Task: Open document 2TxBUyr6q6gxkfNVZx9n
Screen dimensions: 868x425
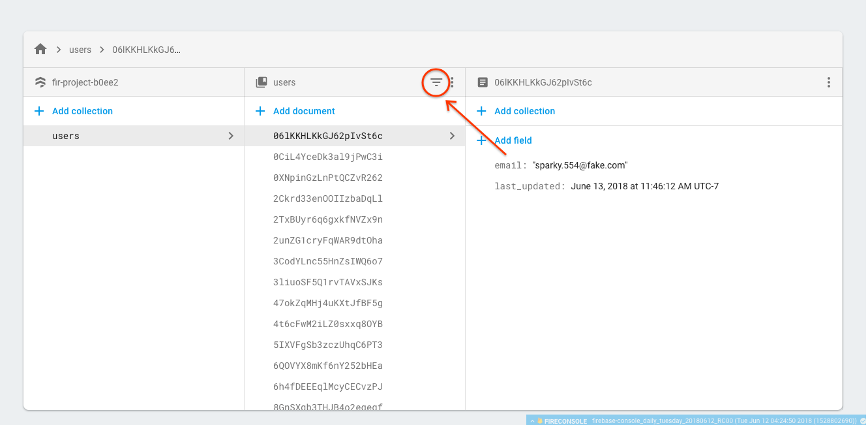Action: coord(328,219)
